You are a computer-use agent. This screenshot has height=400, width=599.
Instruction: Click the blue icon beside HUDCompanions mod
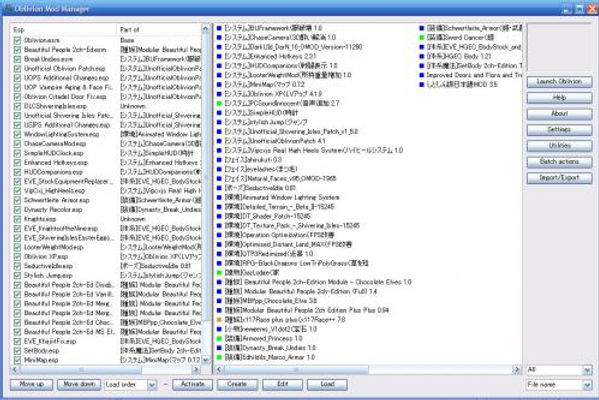pos(219,66)
